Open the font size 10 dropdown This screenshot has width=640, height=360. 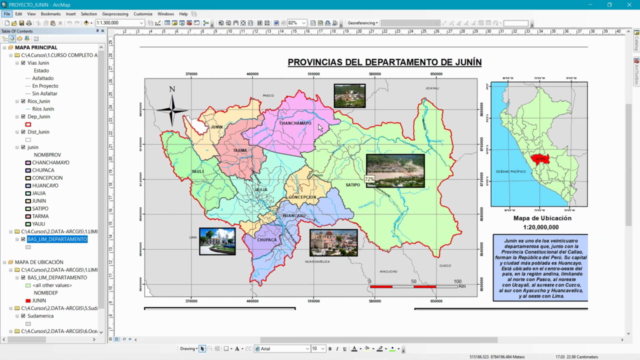(322, 349)
